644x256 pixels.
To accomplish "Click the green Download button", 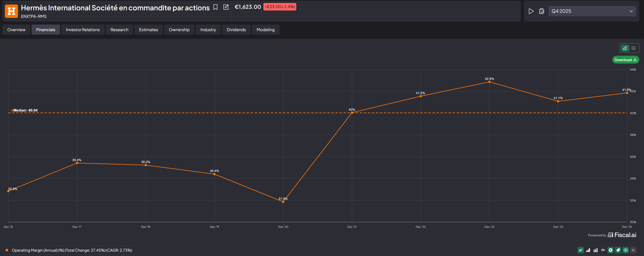I will pos(625,60).
